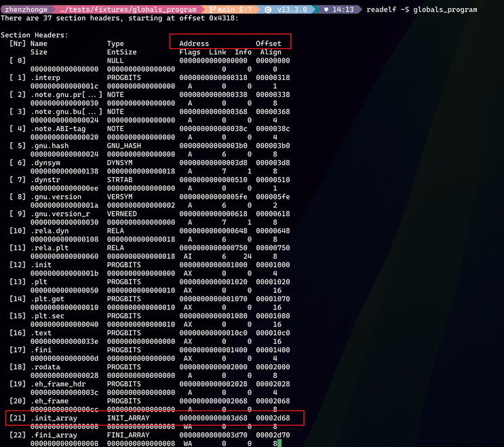Click the INIT_ARRAY type value
This screenshot has height=447, width=504.
click(130, 418)
